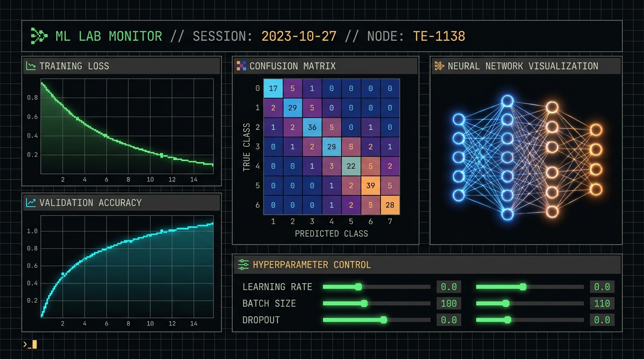Select confusion matrix cell with value 28
644x359 pixels.
coord(390,205)
